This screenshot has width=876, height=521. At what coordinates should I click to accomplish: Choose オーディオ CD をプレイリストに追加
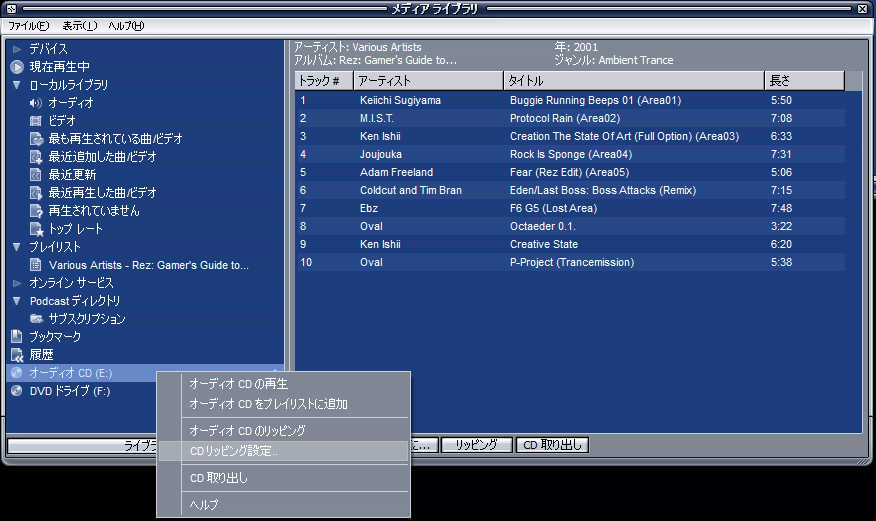283,404
